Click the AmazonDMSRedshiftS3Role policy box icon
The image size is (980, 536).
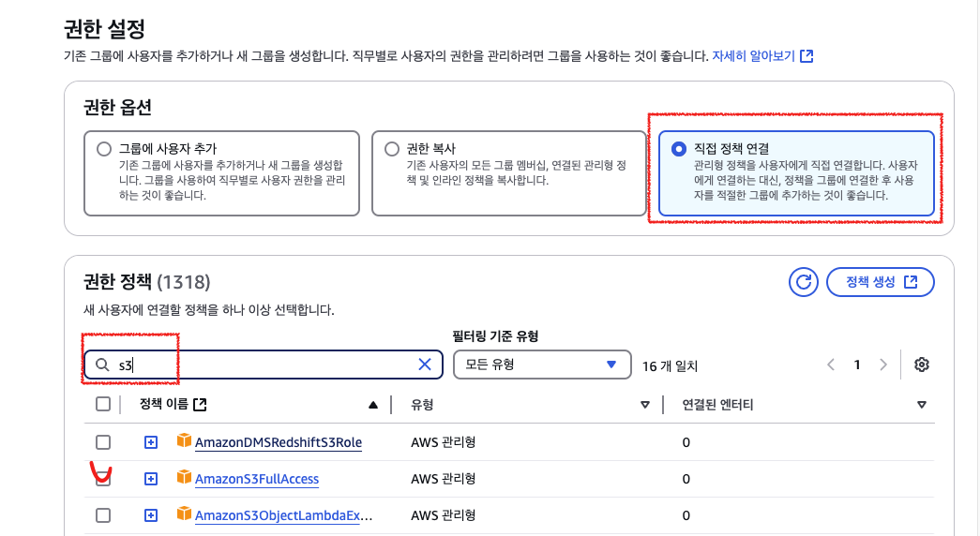pyautogui.click(x=184, y=441)
